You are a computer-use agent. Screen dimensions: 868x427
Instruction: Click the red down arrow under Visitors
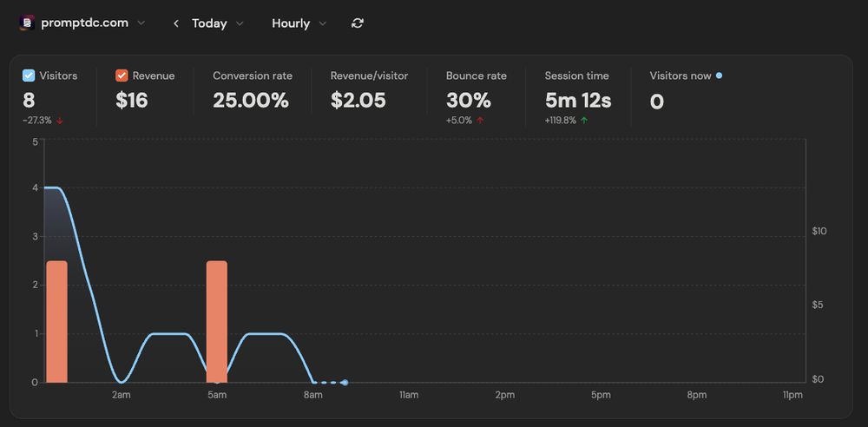60,121
